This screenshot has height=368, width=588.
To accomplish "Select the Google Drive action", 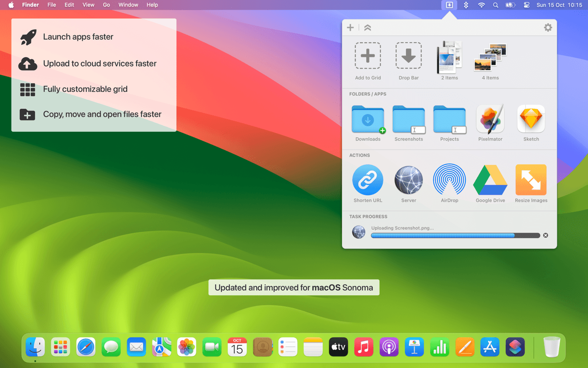I will point(490,180).
